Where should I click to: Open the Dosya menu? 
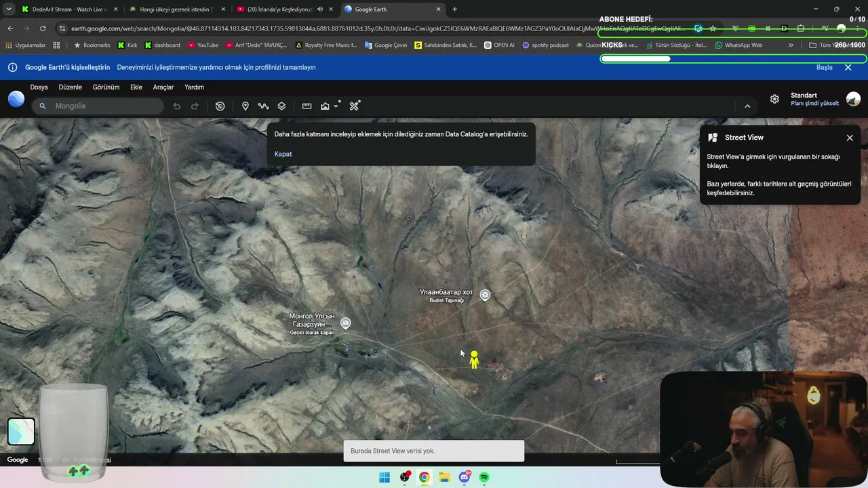coord(39,87)
